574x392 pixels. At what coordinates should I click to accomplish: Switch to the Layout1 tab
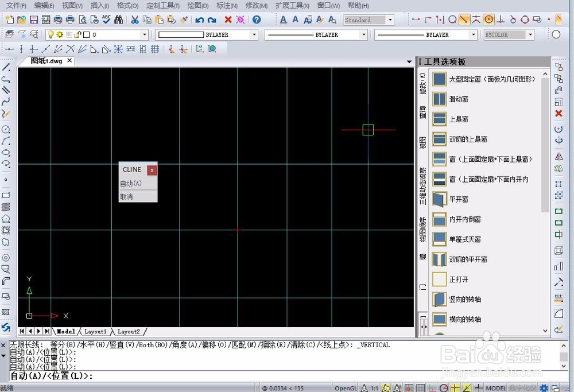[95, 332]
